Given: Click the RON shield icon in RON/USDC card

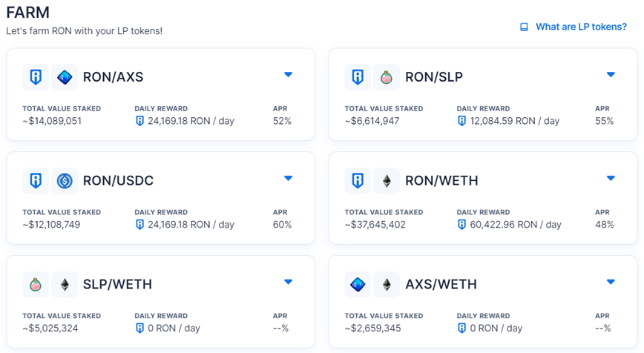Looking at the screenshot, I should point(36,181).
